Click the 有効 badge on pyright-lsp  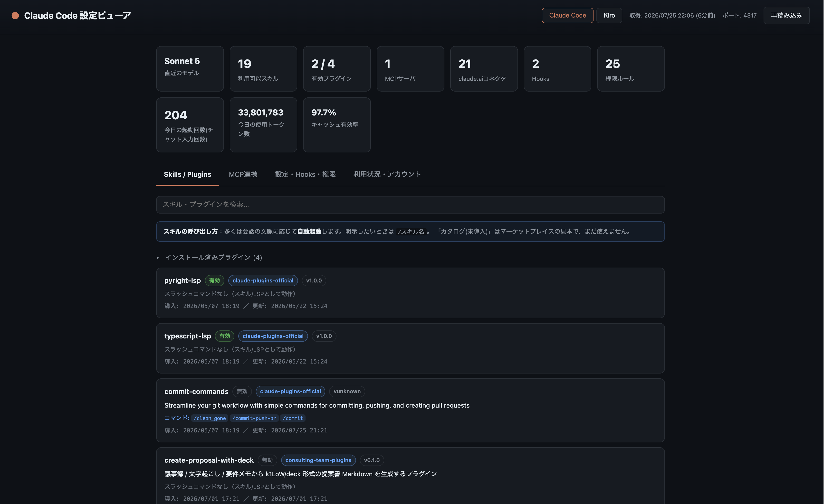(x=214, y=280)
